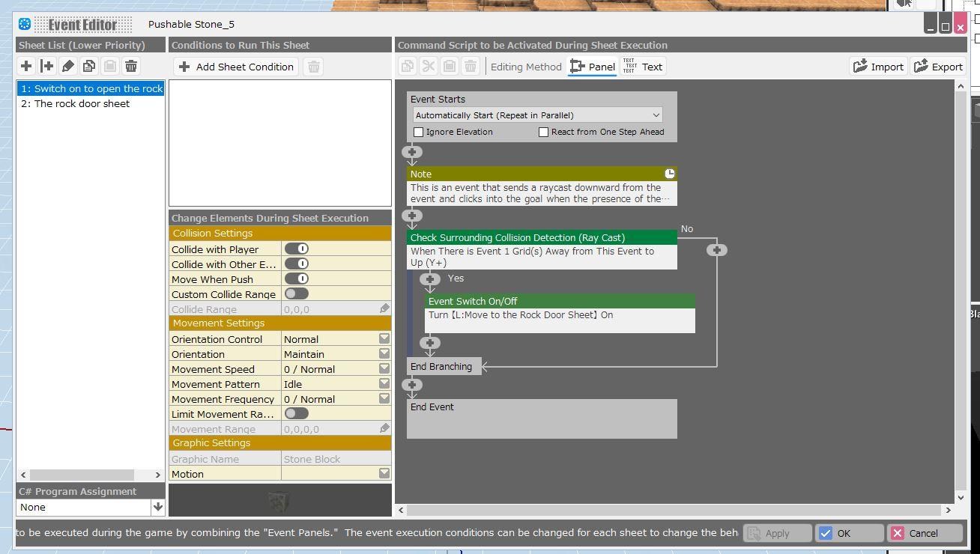Open the Movement Speed dropdown
Image resolution: width=980 pixels, height=554 pixels.
pyautogui.click(x=384, y=368)
